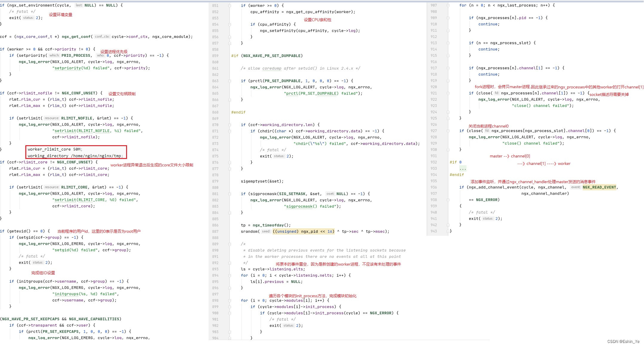Collapse the fold marker at line 881
644x346 pixels.
click(x=230, y=194)
